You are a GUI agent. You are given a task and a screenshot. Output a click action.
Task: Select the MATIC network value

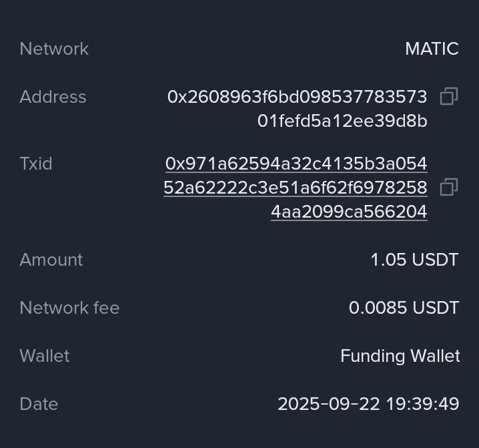432,49
